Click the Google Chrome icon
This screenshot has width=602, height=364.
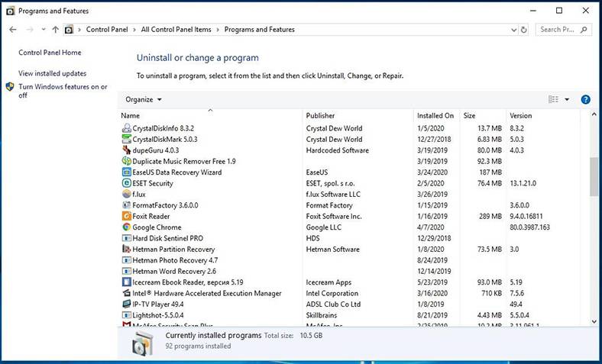coord(126,227)
